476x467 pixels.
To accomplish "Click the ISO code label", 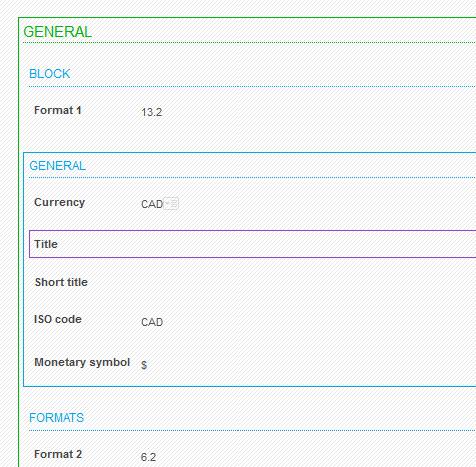I will coord(58,319).
